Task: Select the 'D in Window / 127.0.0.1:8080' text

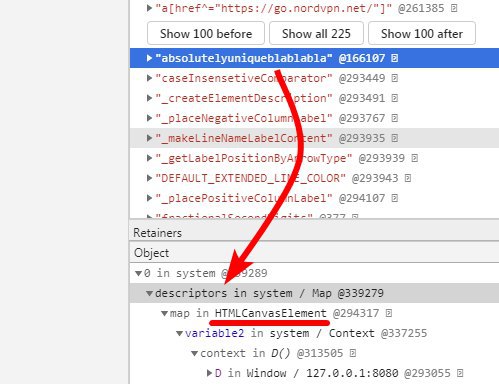Action: click(307, 373)
